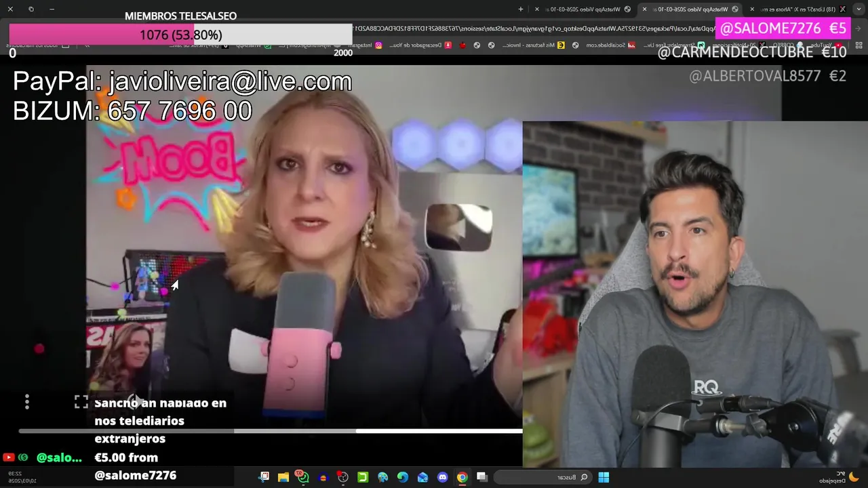Open the apps grid icon in bookmarks bar
Image resolution: width=868 pixels, height=488 pixels.
coord(858,45)
